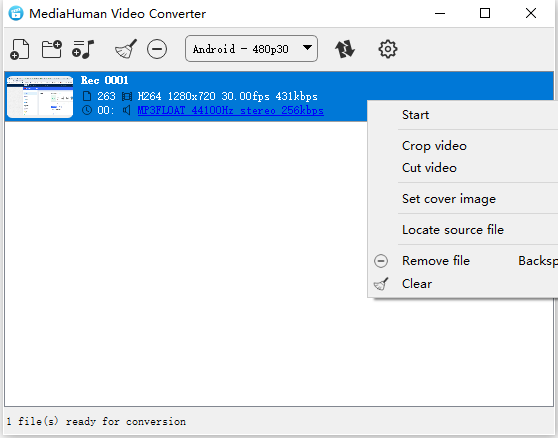Click the remove file minus toolbar icon
558x438 pixels.
tap(157, 49)
